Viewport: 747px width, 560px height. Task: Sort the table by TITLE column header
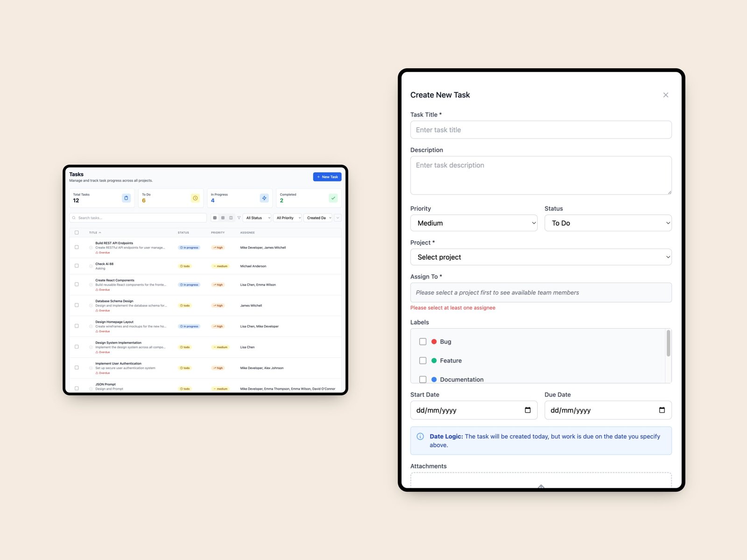tap(93, 232)
